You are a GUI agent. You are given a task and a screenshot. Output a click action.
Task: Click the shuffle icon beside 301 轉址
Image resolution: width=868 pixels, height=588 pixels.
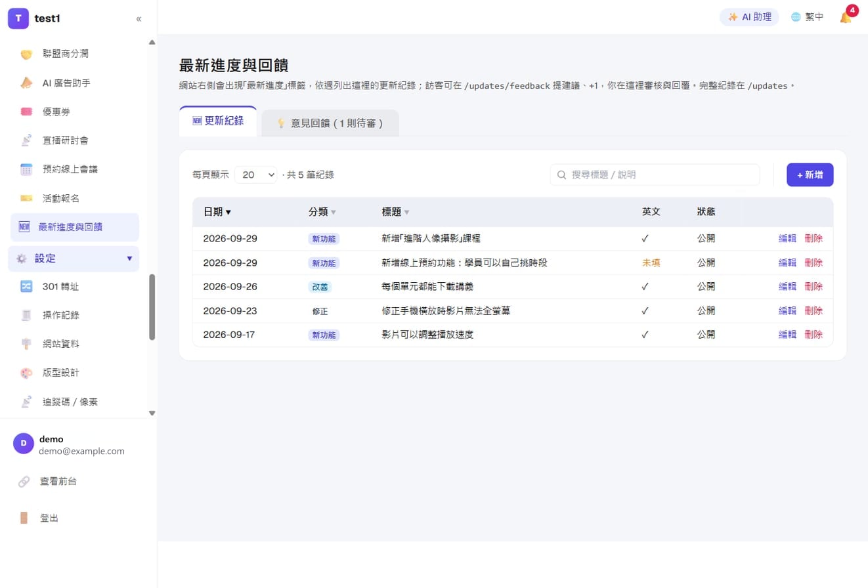click(26, 286)
